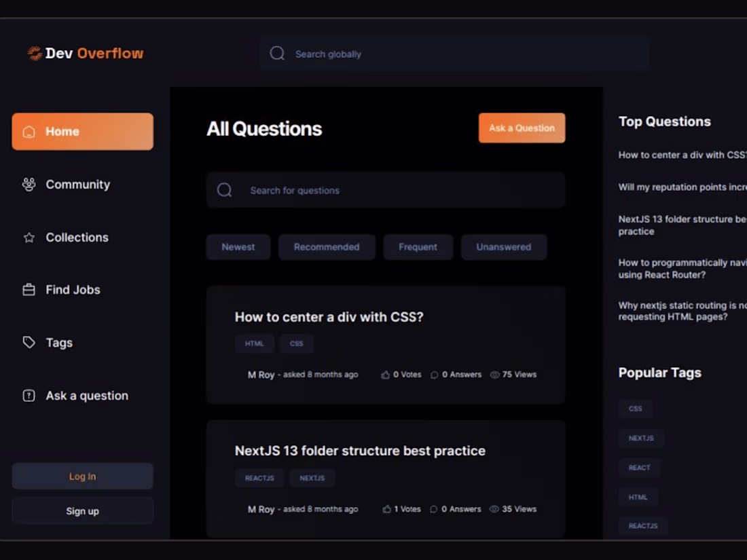Click the Dev Overflow logo

[x=84, y=53]
